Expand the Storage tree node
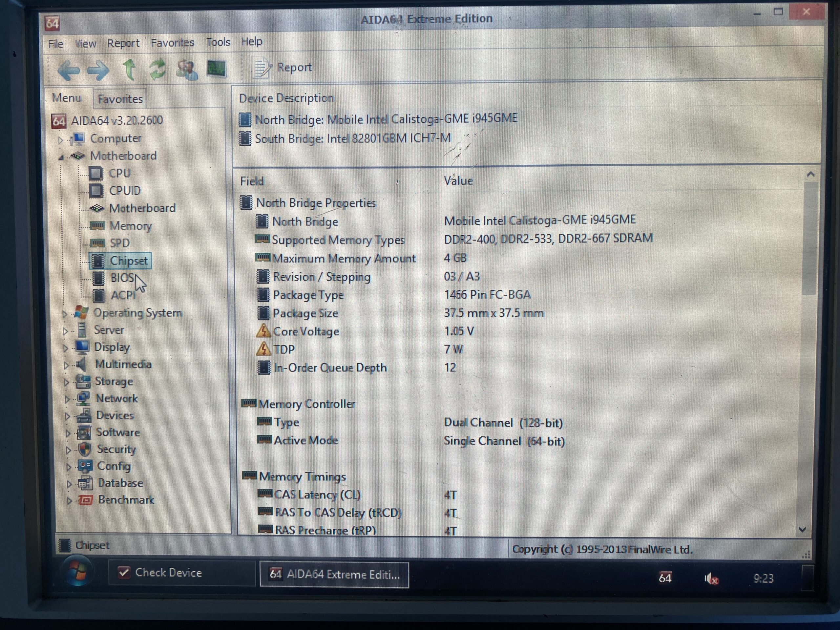The width and height of the screenshot is (840, 630). (x=67, y=382)
